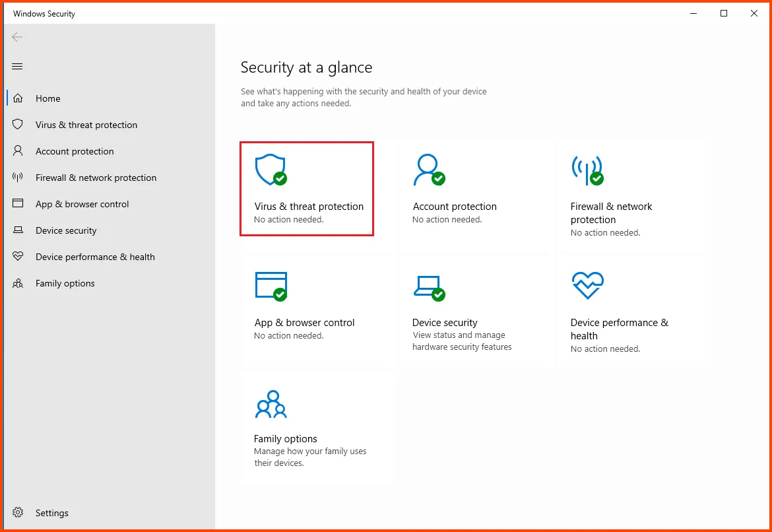Image resolution: width=772 pixels, height=532 pixels.
Task: Click "No action needed." under Device performance & health
Action: pyautogui.click(x=605, y=349)
